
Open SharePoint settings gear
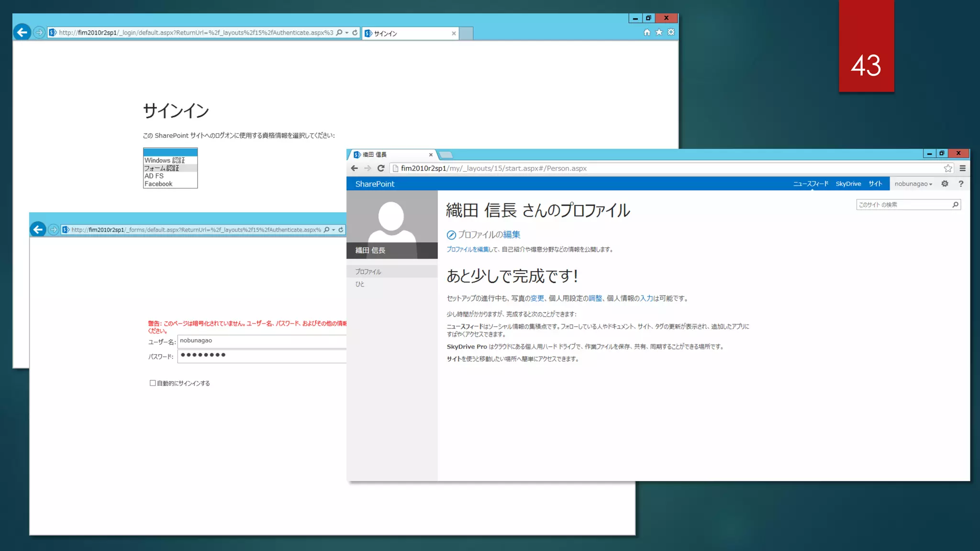pos(945,184)
